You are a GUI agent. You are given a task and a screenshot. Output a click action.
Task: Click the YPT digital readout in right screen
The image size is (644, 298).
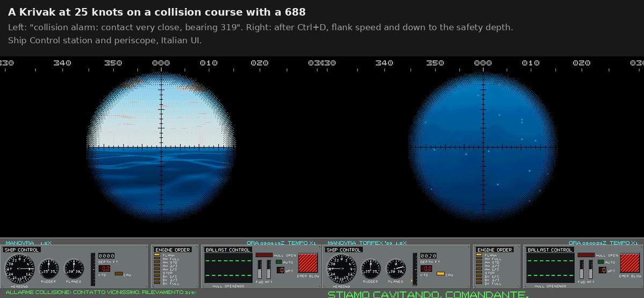603,270
